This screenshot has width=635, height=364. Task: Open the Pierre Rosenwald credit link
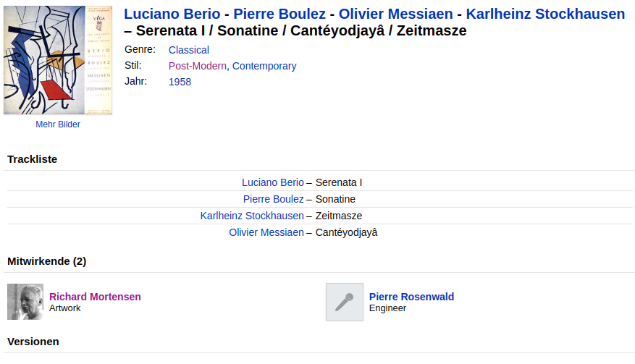[x=411, y=297]
